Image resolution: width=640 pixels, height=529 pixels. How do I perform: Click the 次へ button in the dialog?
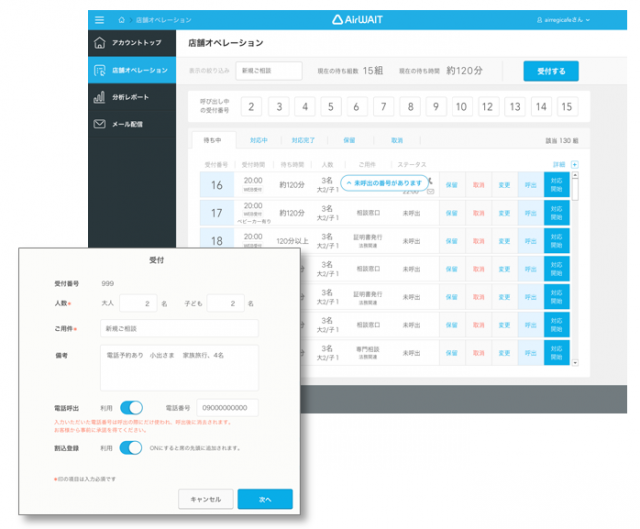click(x=265, y=498)
